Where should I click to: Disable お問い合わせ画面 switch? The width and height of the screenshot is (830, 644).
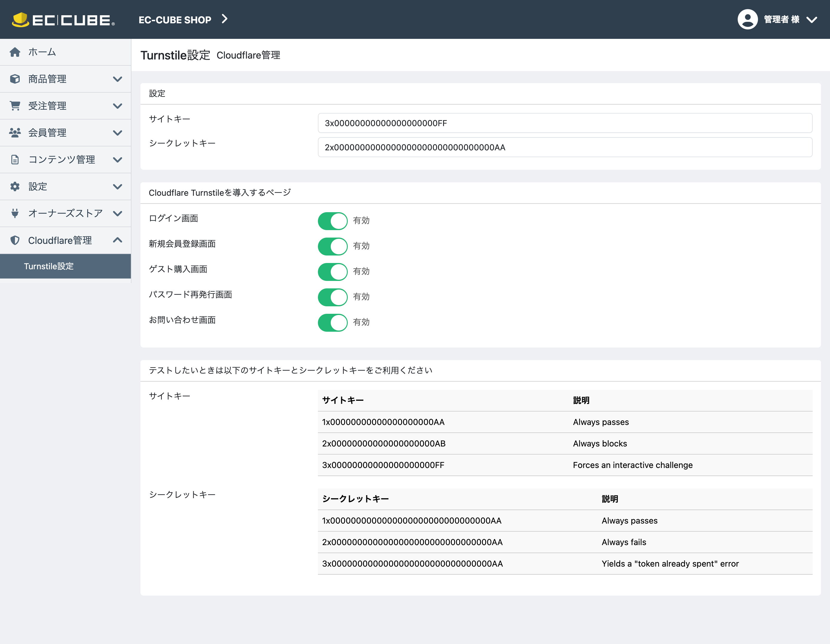point(333,323)
